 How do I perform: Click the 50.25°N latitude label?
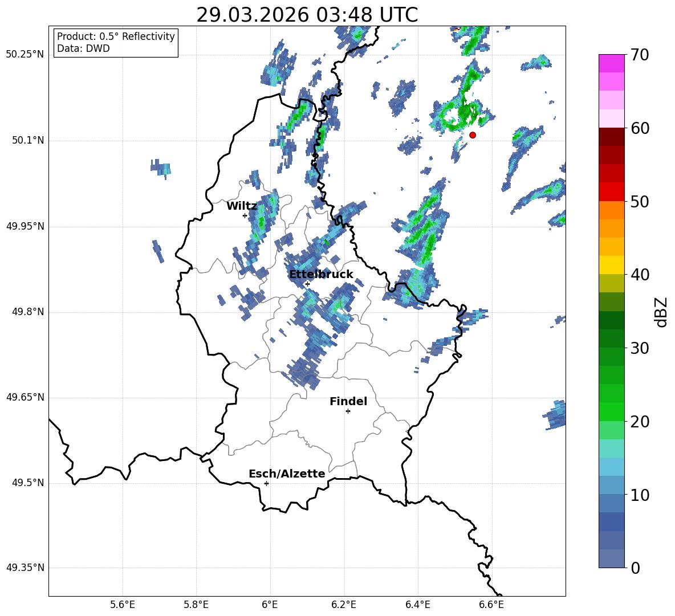(25, 55)
